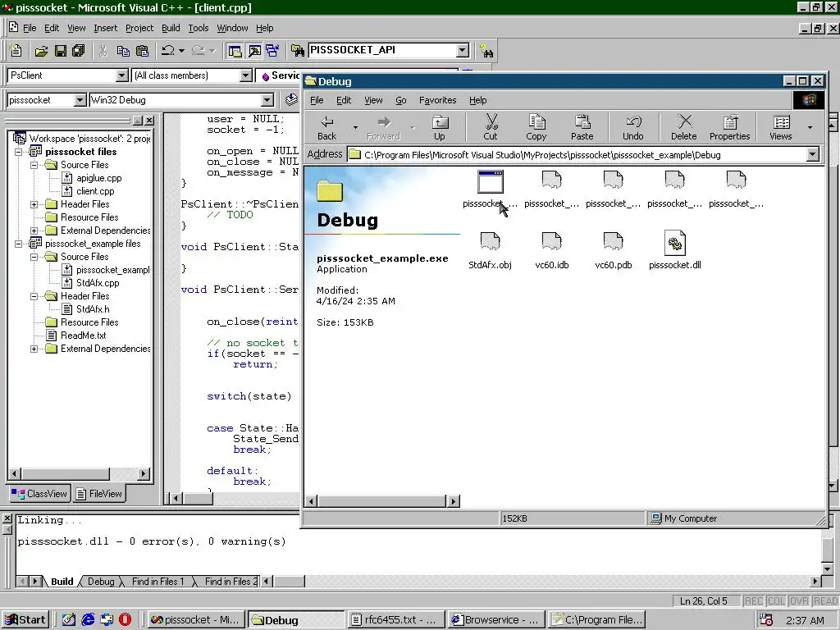
Task: Switch to ClassView tab
Action: click(39, 493)
